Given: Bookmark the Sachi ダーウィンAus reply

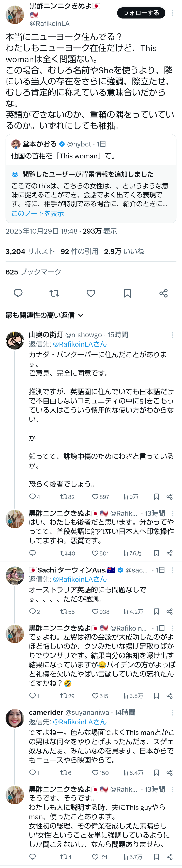Looking at the screenshot, I should (156, 612).
